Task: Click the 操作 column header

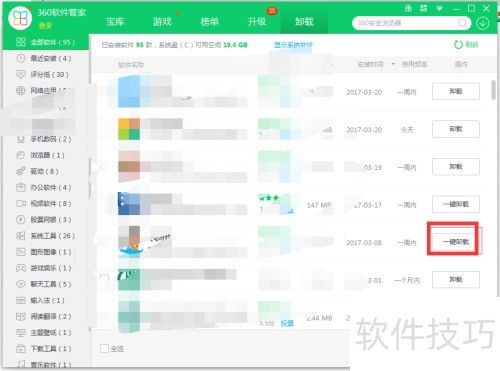Action: pyautogui.click(x=461, y=64)
